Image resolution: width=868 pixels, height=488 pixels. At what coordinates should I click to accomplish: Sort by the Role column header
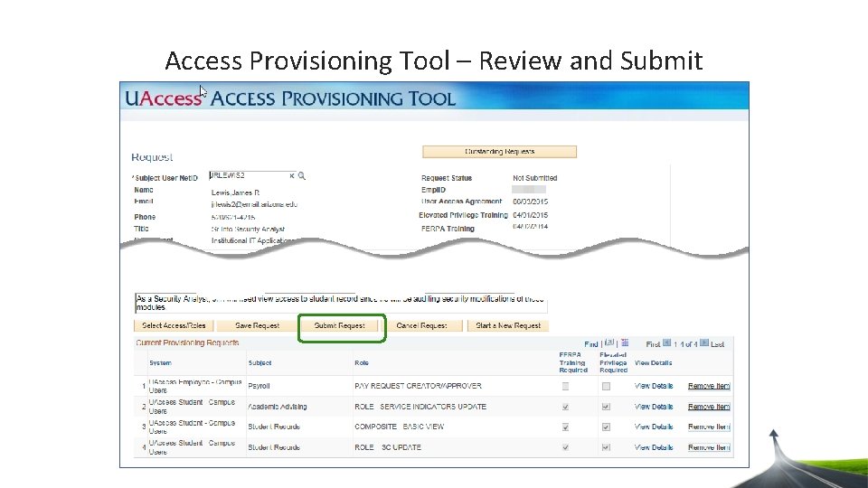point(362,363)
